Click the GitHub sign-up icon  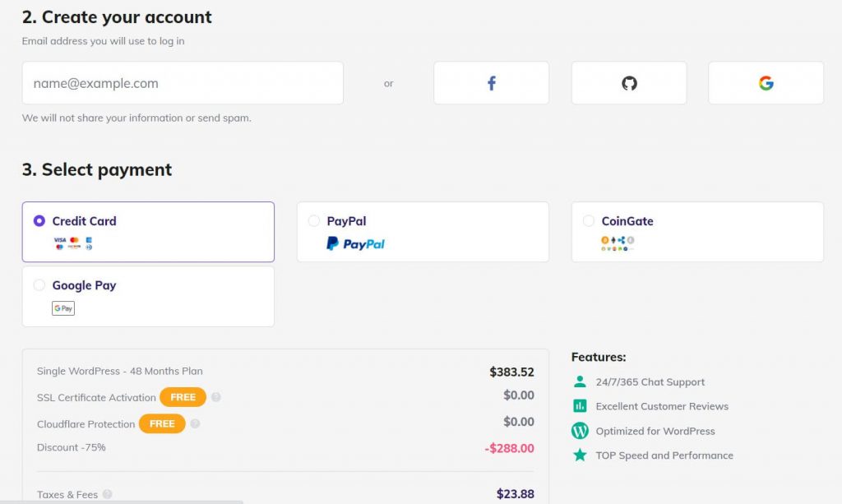tap(629, 82)
